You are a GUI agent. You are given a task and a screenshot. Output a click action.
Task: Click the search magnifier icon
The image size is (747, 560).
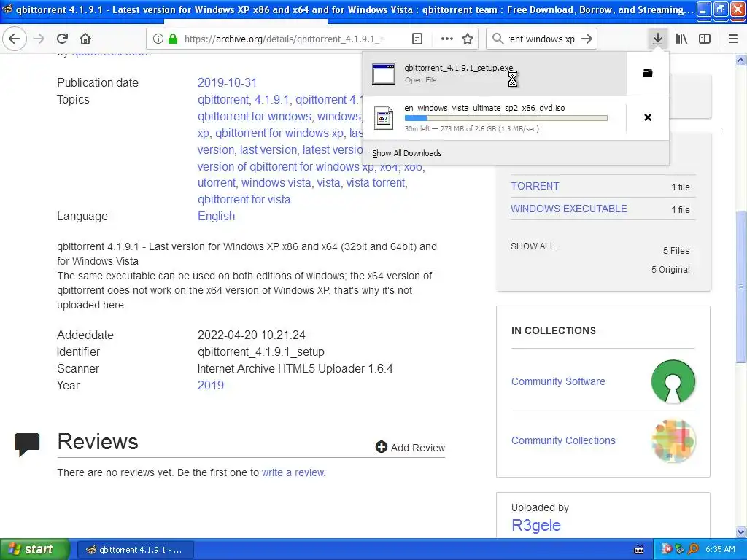click(x=498, y=39)
